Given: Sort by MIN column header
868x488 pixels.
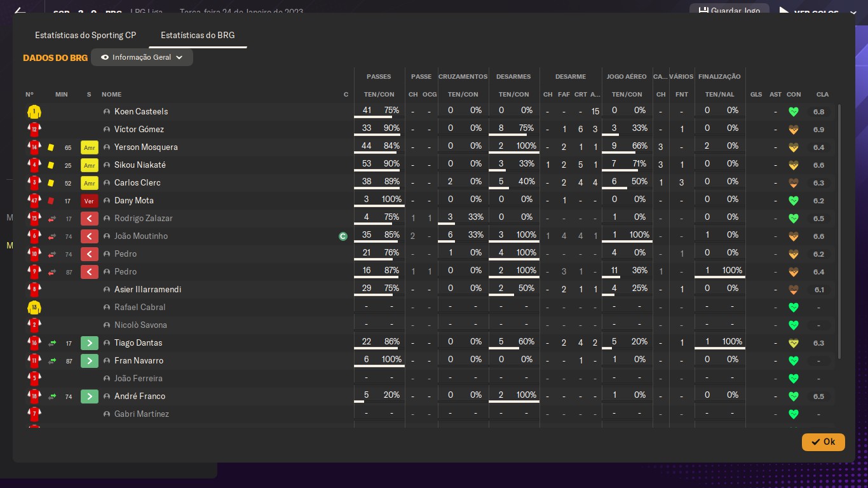Looking at the screenshot, I should tap(62, 95).
